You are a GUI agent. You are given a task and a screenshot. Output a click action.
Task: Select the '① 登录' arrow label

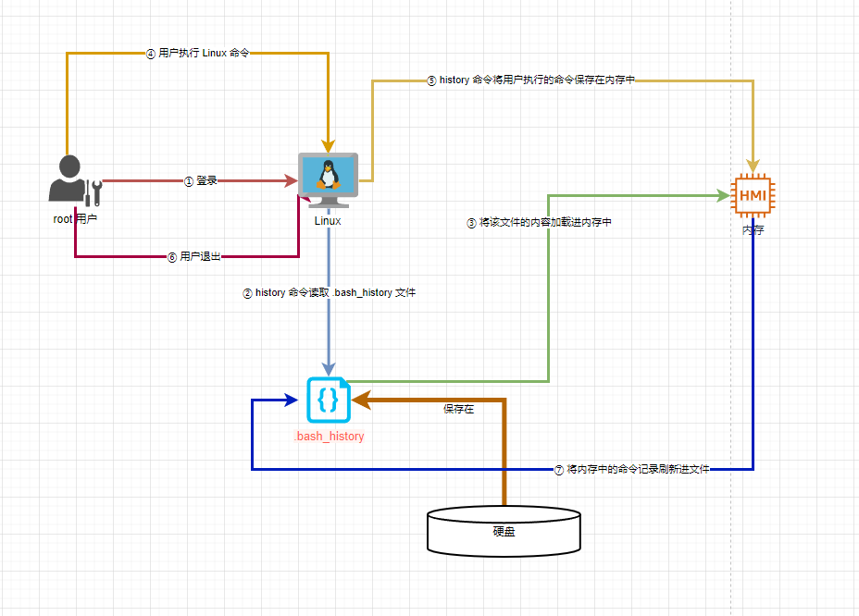coord(201,181)
